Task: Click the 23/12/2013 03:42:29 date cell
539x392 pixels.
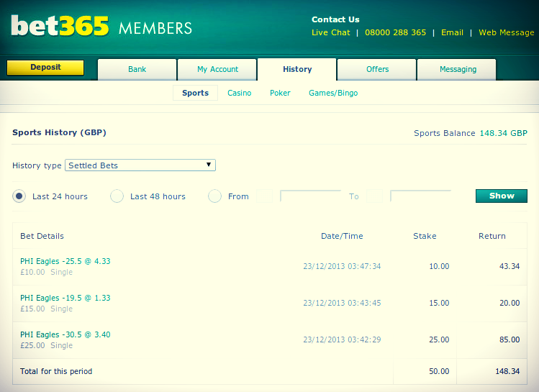Action: [x=342, y=339]
